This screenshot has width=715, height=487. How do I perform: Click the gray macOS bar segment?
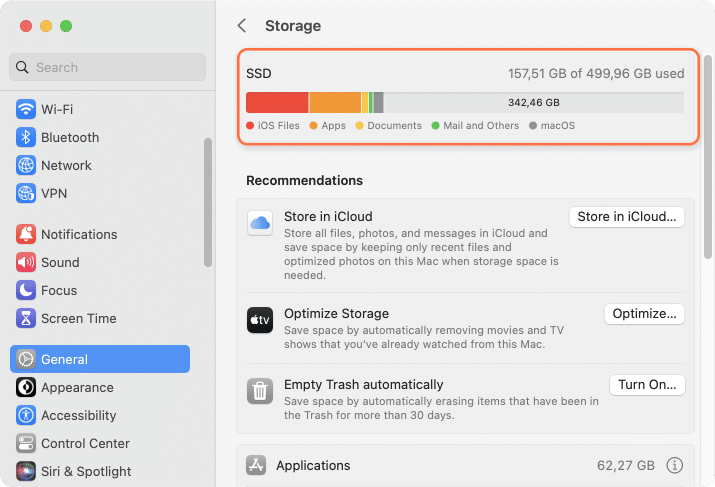pyautogui.click(x=378, y=103)
